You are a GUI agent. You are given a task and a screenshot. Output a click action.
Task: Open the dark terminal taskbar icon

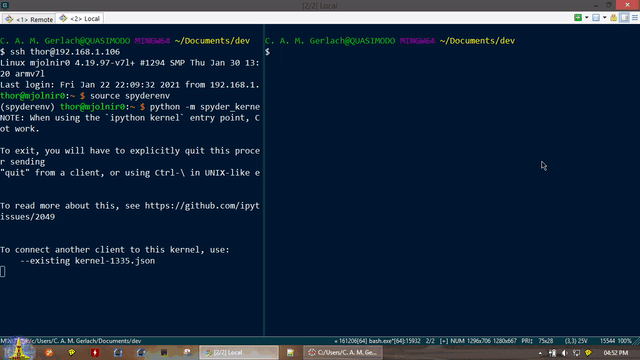point(164,352)
